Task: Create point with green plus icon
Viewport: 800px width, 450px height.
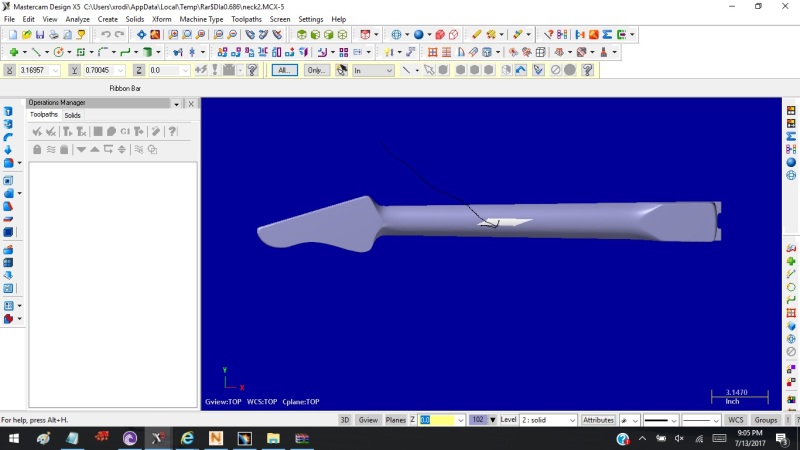Action: pos(14,52)
